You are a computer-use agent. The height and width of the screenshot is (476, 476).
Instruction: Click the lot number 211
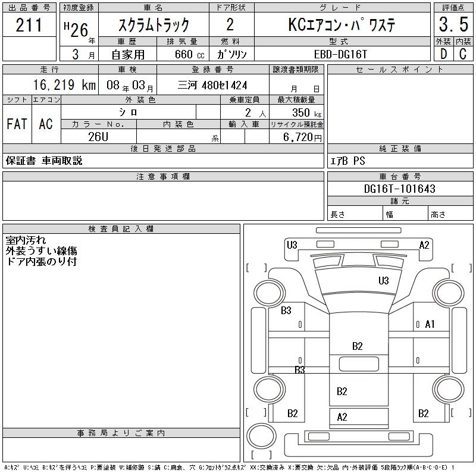pyautogui.click(x=29, y=25)
